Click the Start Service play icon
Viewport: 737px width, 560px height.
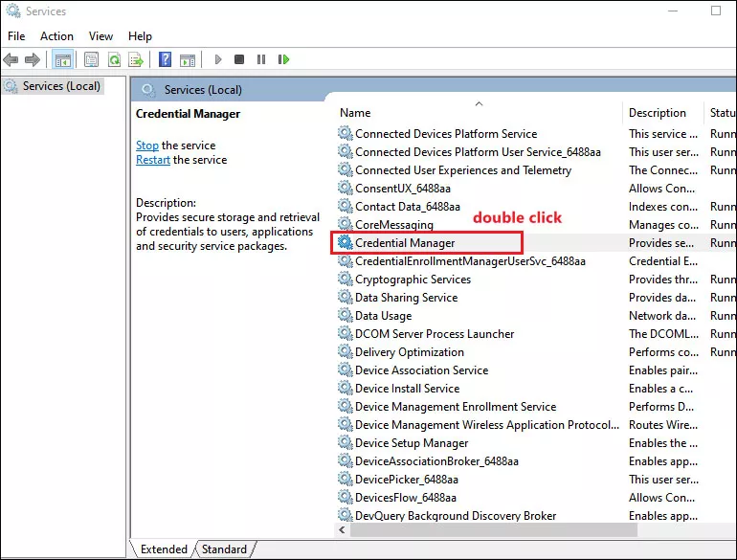pyautogui.click(x=217, y=59)
